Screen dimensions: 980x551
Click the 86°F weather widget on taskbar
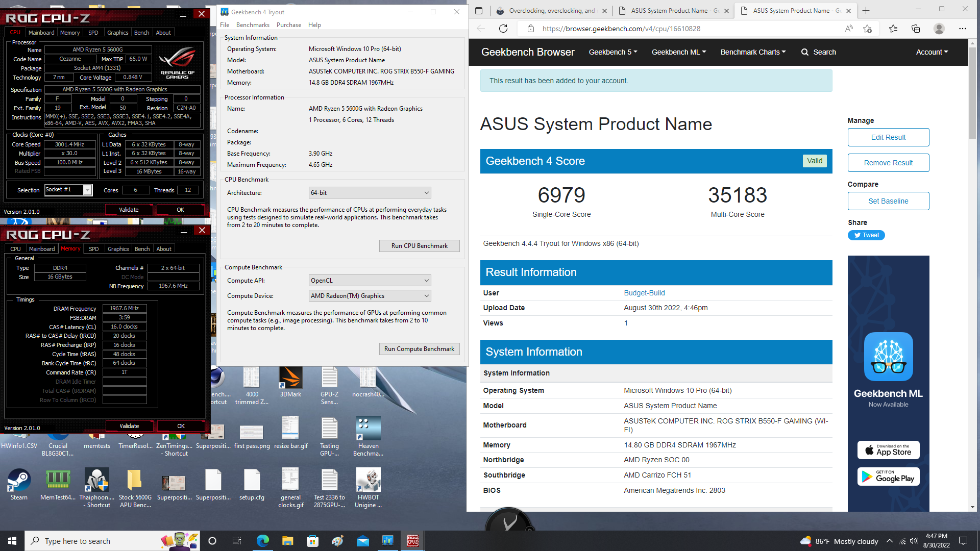click(x=839, y=541)
